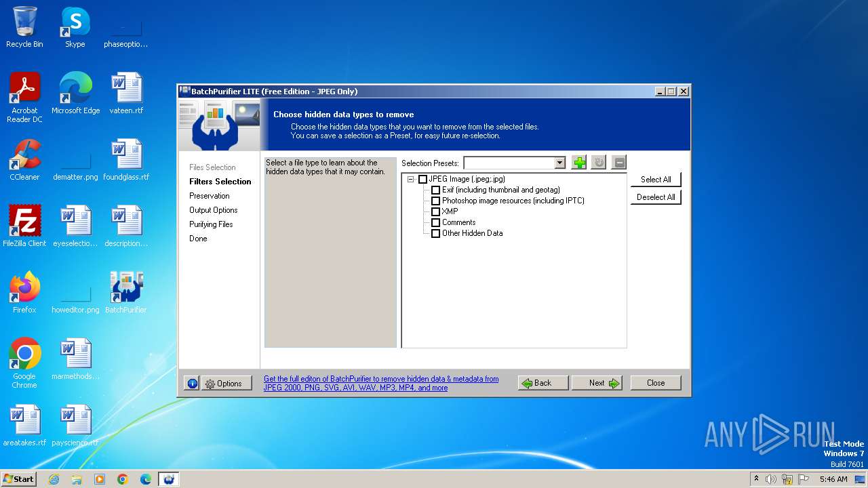Screen dimensions: 868x488
Task: Click Edge icon in the taskbar
Action: coord(146,479)
